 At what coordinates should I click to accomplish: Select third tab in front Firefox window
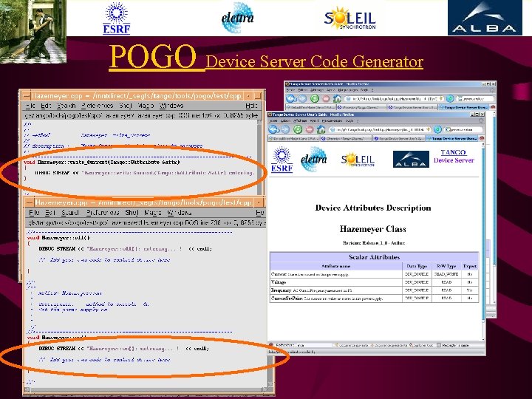coord(398,138)
